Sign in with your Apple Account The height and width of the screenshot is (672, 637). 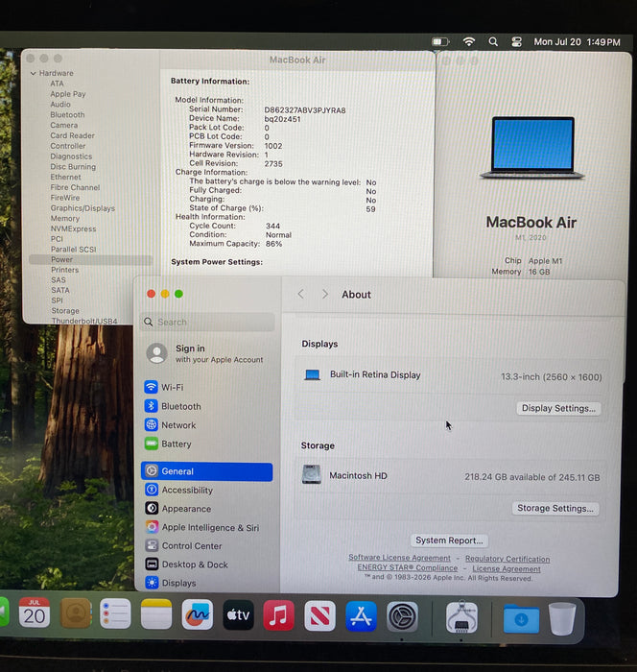tap(205, 353)
